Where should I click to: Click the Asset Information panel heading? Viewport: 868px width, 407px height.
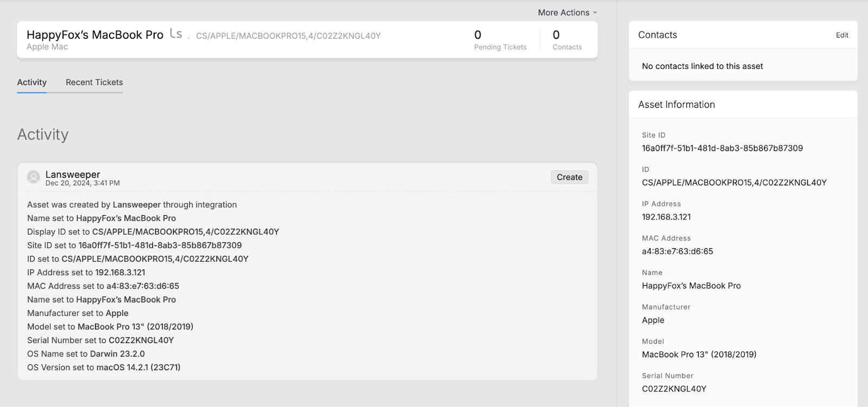(x=676, y=105)
